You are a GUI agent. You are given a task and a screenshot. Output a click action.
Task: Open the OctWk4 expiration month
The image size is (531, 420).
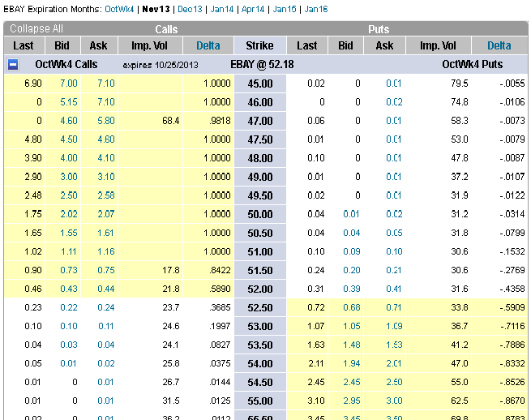[x=119, y=9]
